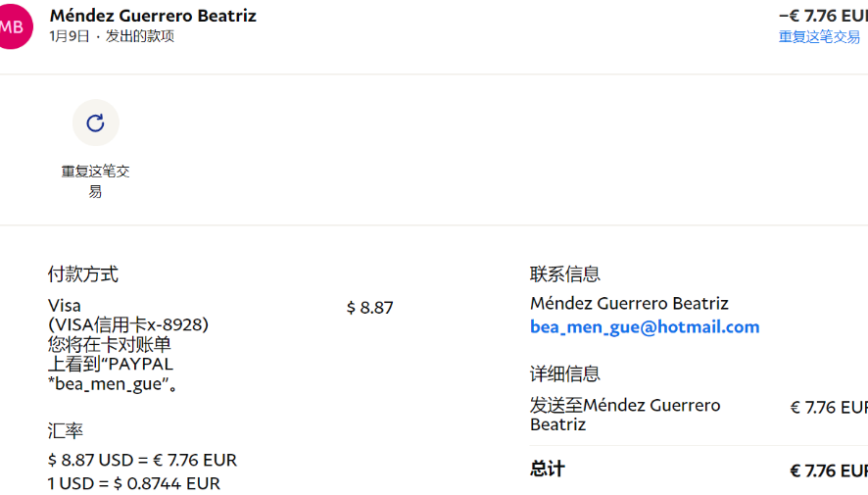Click the $ 8.87 USD = € 7.76 EUR conversion
This screenshot has height=495, width=868.
pos(142,460)
